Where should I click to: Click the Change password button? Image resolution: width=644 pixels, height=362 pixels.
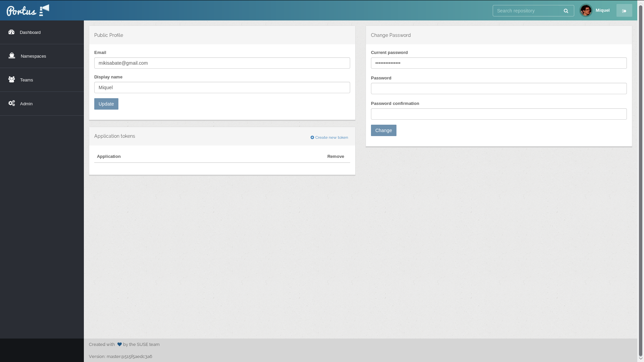tap(383, 130)
